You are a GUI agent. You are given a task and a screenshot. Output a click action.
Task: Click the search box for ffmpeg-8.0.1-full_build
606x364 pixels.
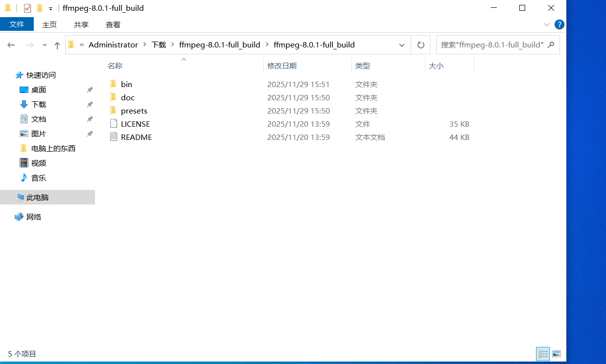492,45
